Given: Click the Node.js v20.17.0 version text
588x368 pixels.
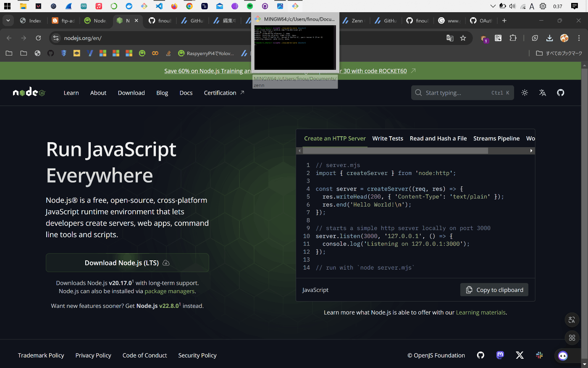Looking at the screenshot, I should (121, 283).
